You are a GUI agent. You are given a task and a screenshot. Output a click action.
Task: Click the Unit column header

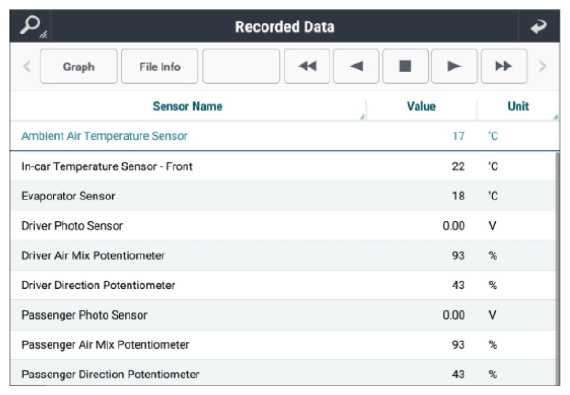click(x=518, y=106)
